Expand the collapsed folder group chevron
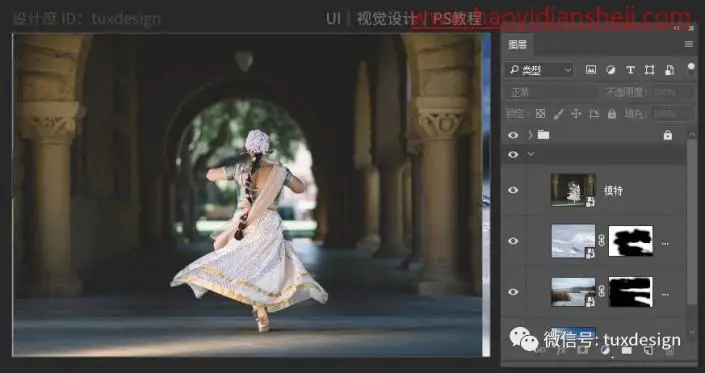 [x=530, y=135]
